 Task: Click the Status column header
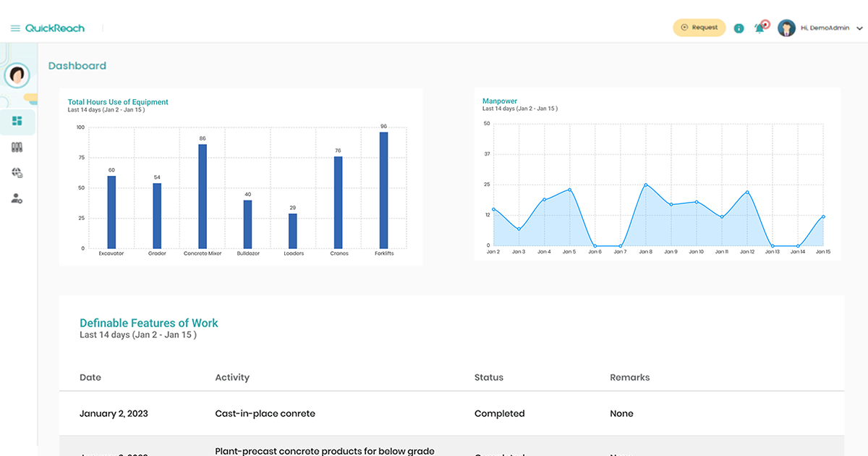(489, 377)
